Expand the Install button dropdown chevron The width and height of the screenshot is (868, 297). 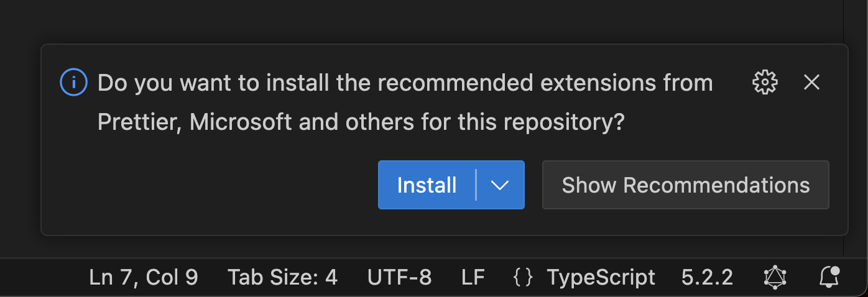pyautogui.click(x=500, y=185)
